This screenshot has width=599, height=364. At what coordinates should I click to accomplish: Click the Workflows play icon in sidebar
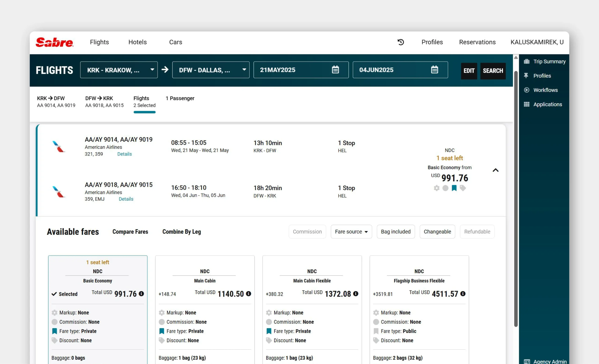coord(526,90)
